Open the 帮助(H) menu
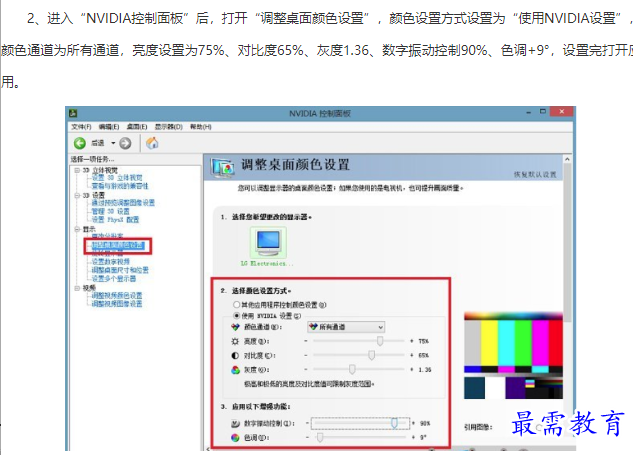The image size is (633, 455). coord(201,127)
